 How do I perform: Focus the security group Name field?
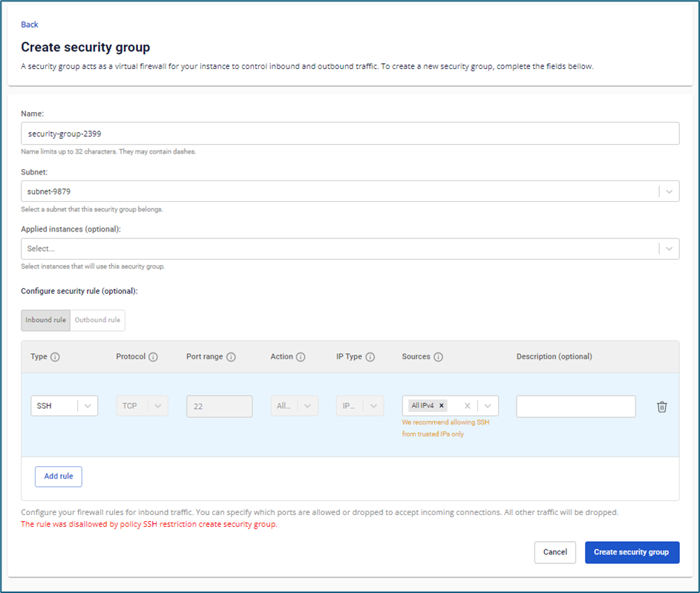(x=350, y=134)
